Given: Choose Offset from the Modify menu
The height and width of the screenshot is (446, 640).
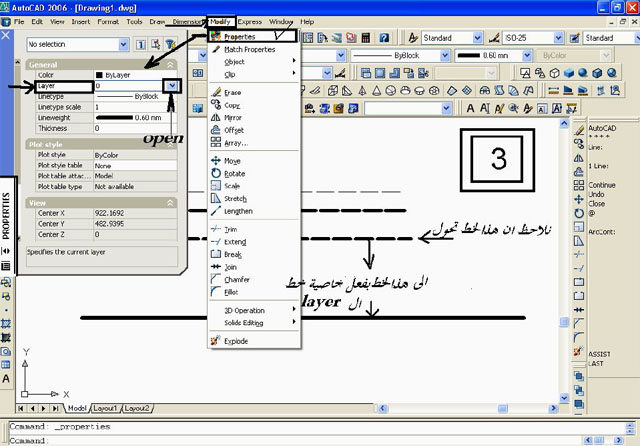Looking at the screenshot, I should tap(233, 130).
